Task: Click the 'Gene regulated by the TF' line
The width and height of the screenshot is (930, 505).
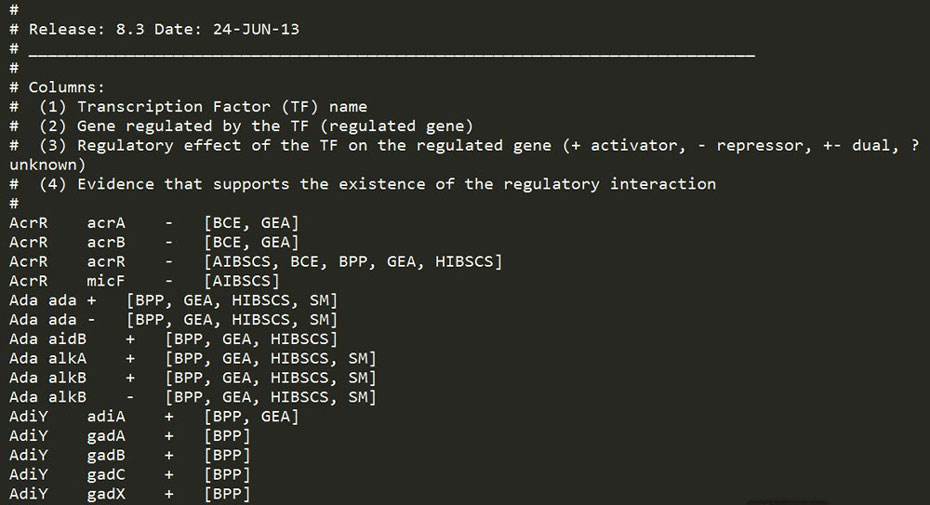Action: [241, 126]
